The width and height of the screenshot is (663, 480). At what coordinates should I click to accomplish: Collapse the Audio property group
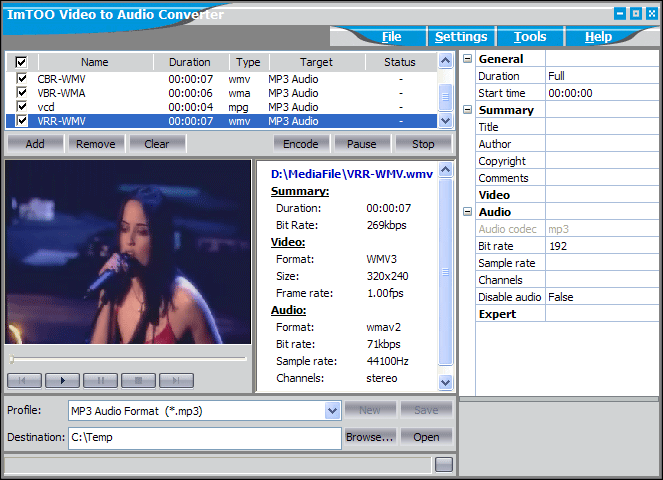(467, 212)
